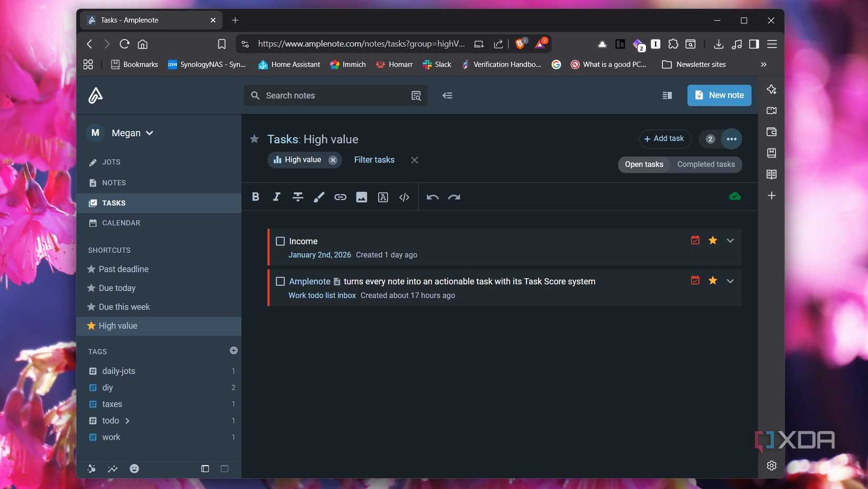The width and height of the screenshot is (868, 489).
Task: Add a new task
Action: click(x=664, y=138)
